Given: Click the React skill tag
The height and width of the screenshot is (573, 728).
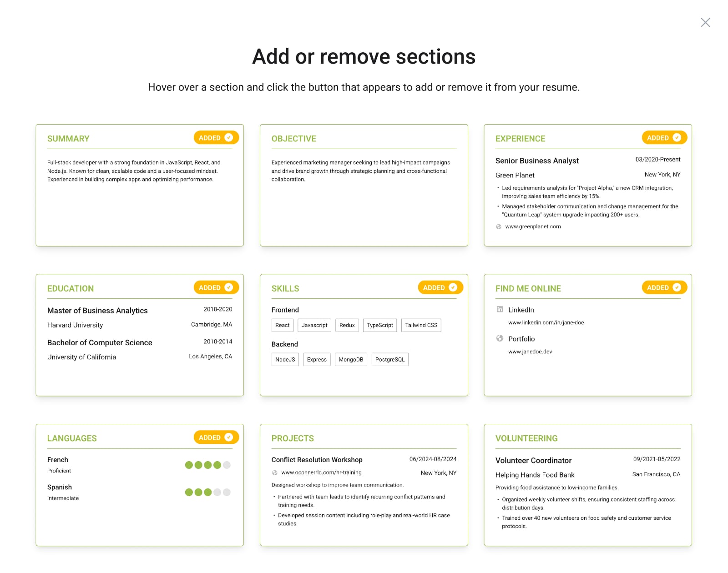Looking at the screenshot, I should (x=283, y=325).
